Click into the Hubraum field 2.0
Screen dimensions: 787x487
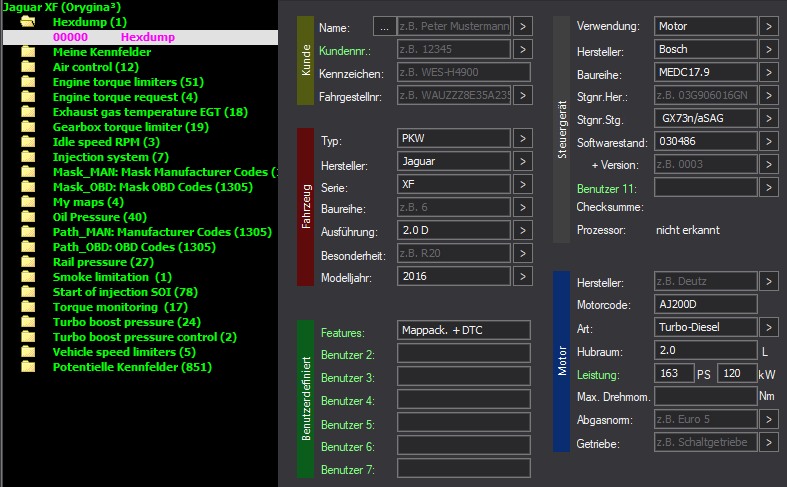click(x=706, y=350)
